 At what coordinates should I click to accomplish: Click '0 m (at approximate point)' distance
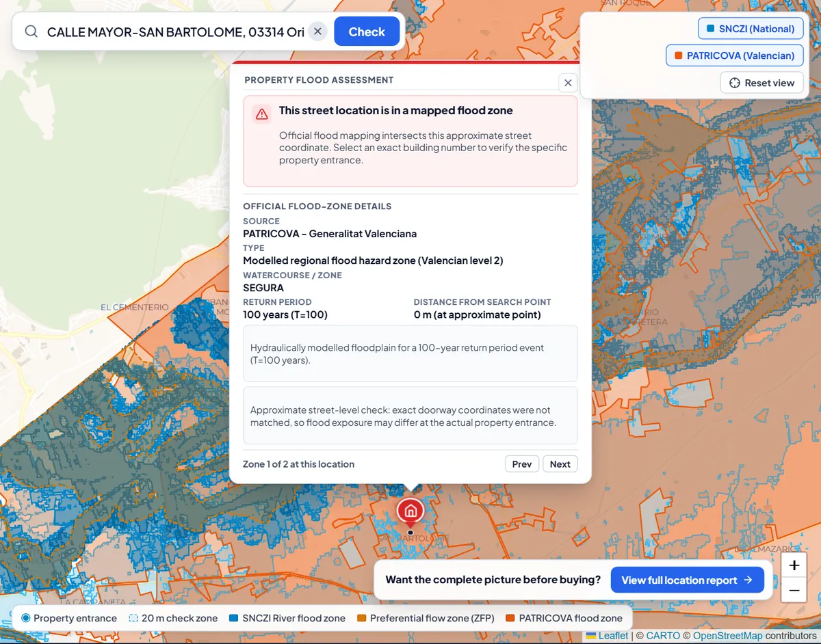pos(478,315)
